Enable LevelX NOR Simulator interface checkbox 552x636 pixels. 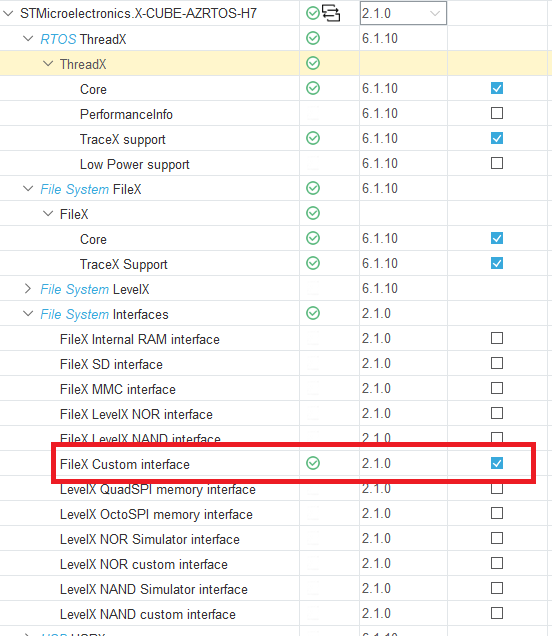pyautogui.click(x=497, y=538)
